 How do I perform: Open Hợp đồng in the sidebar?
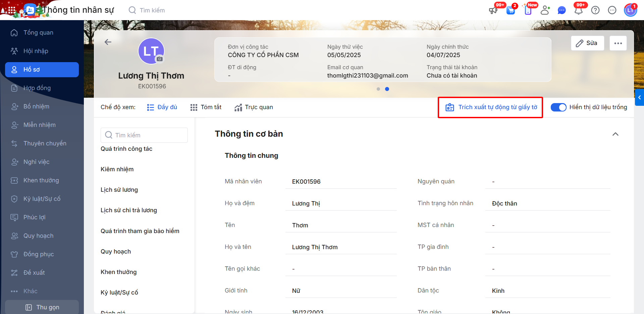[42, 88]
